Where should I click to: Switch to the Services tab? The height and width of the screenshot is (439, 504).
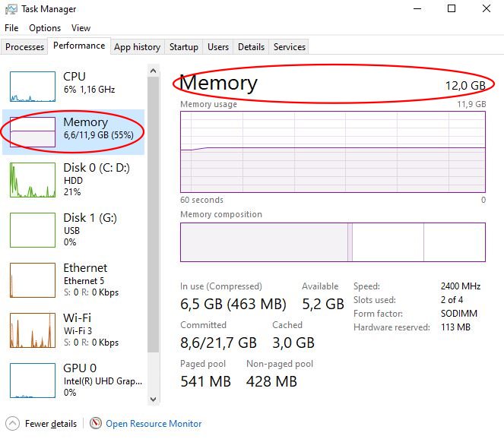(290, 47)
